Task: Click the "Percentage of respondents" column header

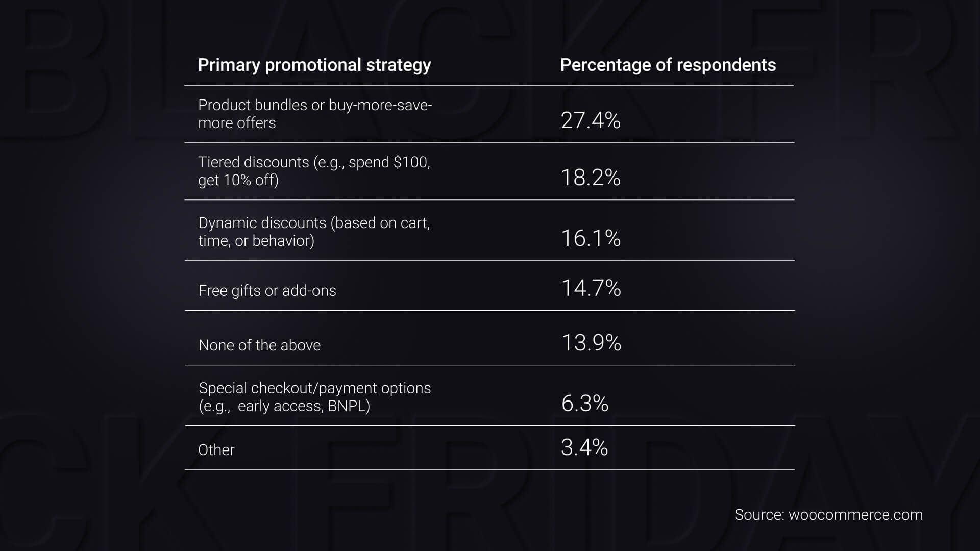Action: [x=668, y=65]
